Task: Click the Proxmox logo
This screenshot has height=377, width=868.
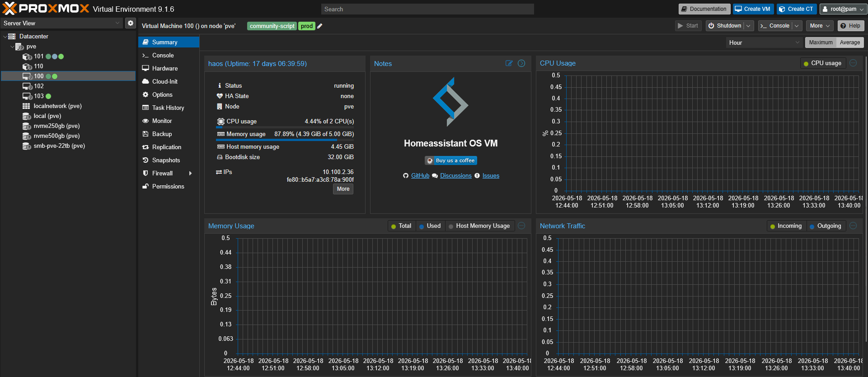Action: click(46, 9)
